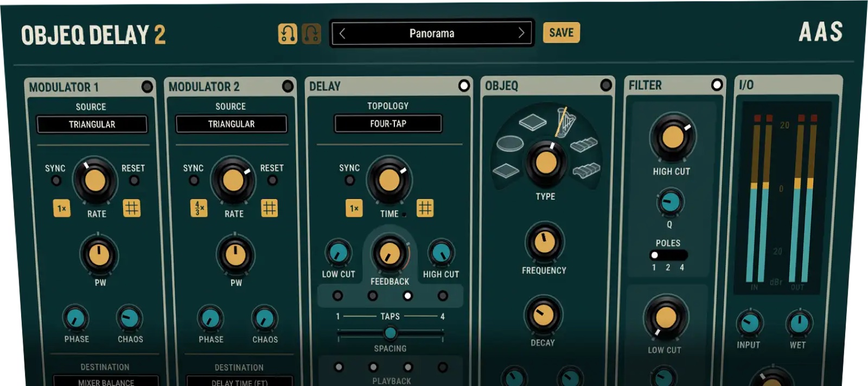
Task: Click the Delay LOW CUT knob
Action: tap(338, 253)
